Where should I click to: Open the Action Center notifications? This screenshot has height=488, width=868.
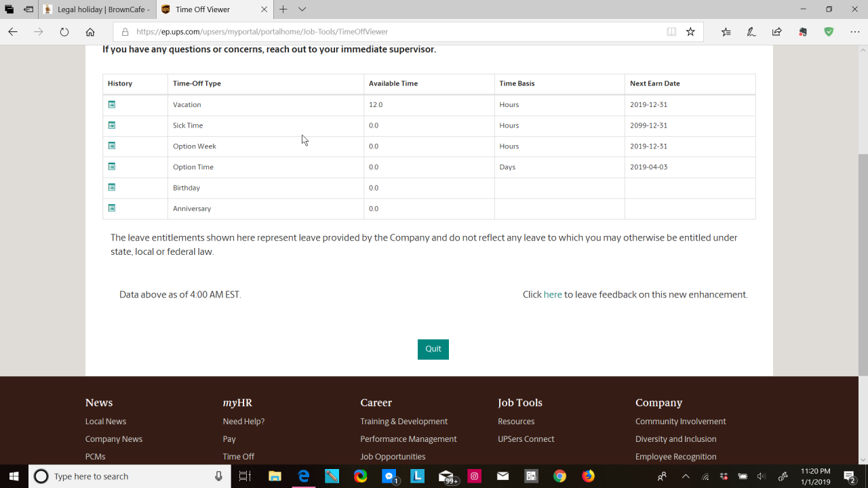coord(850,476)
